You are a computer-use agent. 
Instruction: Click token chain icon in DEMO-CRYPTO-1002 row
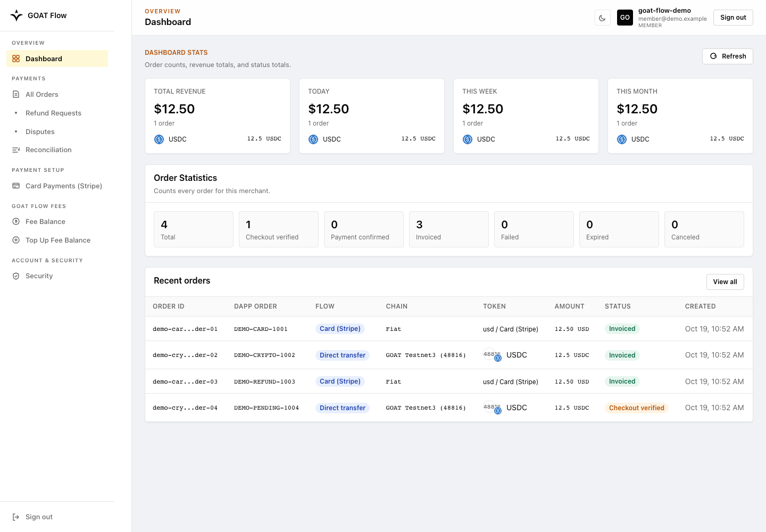click(x=492, y=355)
